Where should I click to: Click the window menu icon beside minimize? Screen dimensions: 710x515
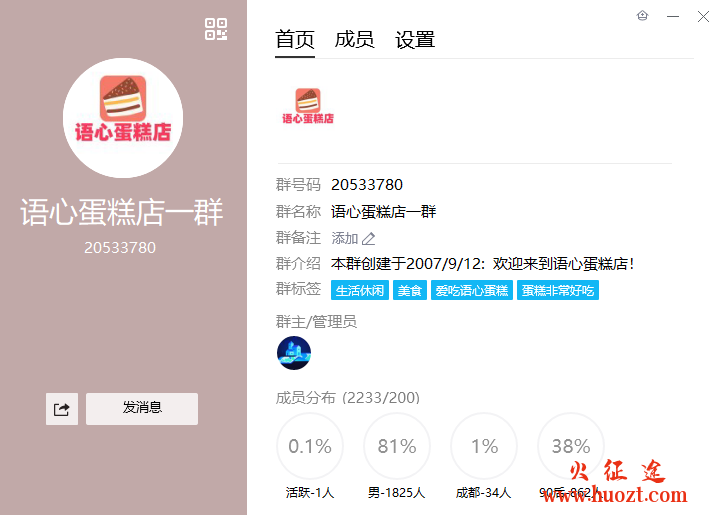click(x=643, y=16)
